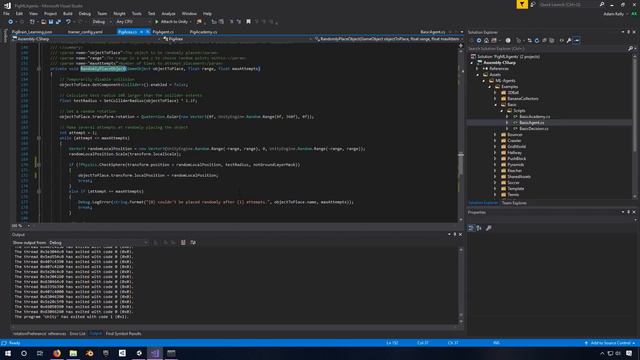Open Firefox from the taskbar
Viewport: 640px width, 360px height.
pyautogui.click(x=57, y=353)
